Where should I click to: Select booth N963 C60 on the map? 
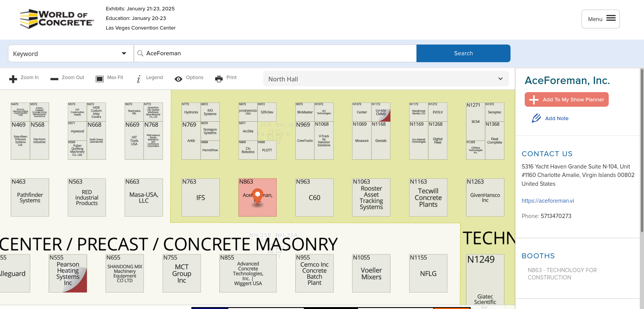click(315, 197)
